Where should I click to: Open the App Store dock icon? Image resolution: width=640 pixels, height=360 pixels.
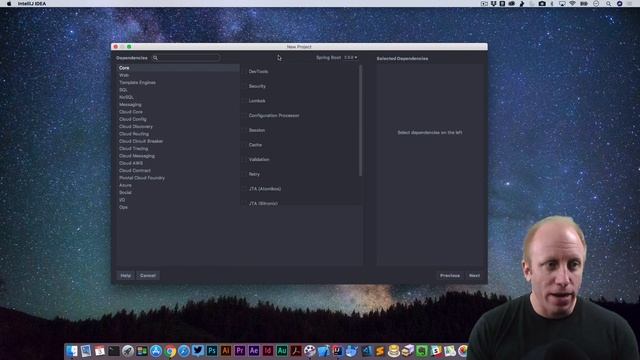[x=156, y=351]
